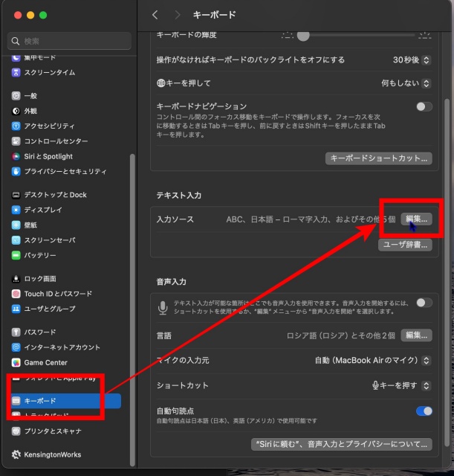Open the Touch ID とパスワード icon
Image resolution: width=454 pixels, height=476 pixels.
pyautogui.click(x=16, y=294)
